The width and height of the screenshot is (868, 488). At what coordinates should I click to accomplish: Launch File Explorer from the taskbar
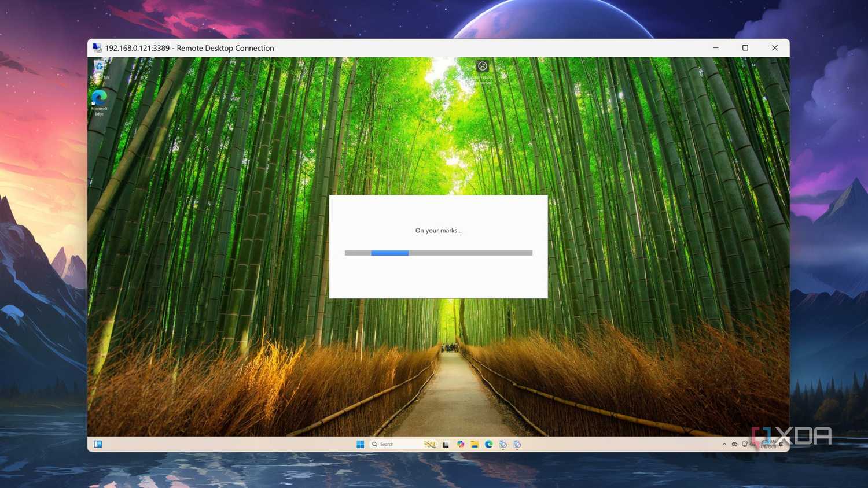coord(475,444)
